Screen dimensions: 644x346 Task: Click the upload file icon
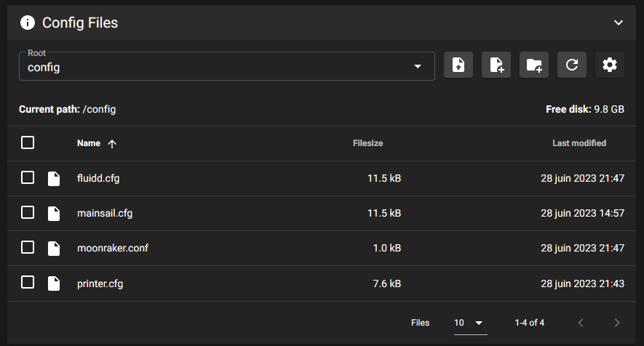458,65
